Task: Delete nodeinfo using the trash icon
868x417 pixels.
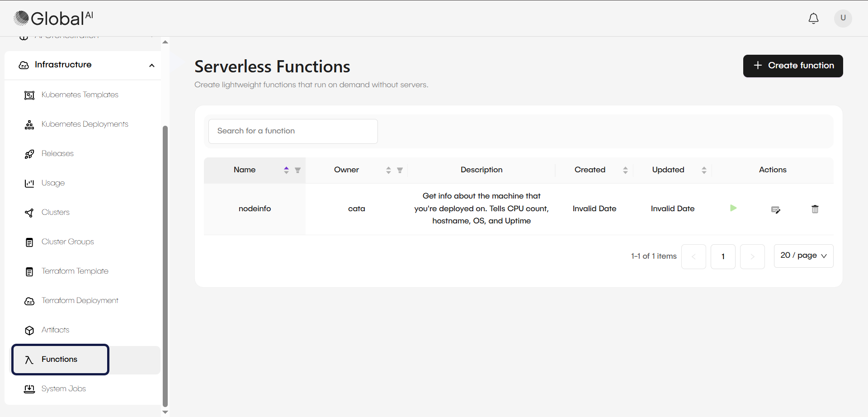Action: click(x=815, y=209)
